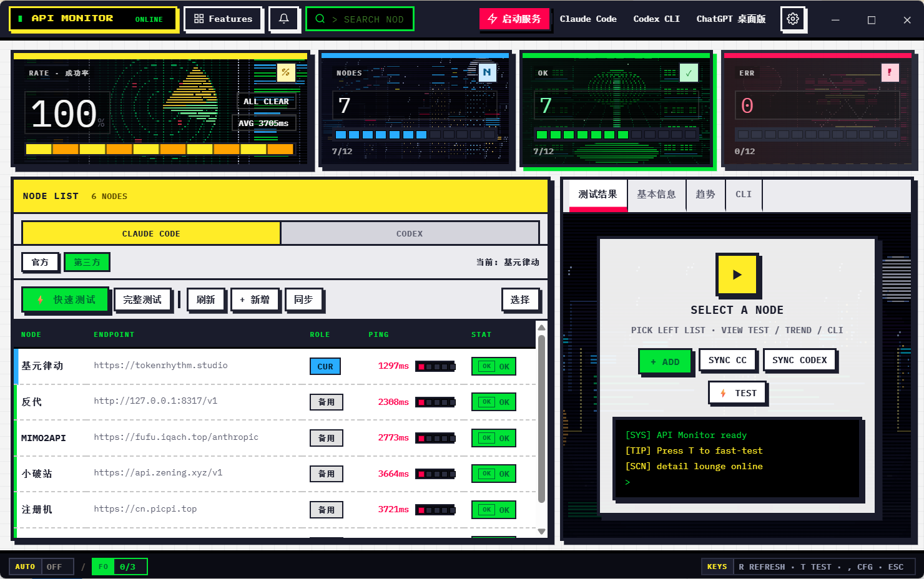The width and height of the screenshot is (924, 579).
Task: Select the 第三方 filter
Action: click(x=87, y=262)
